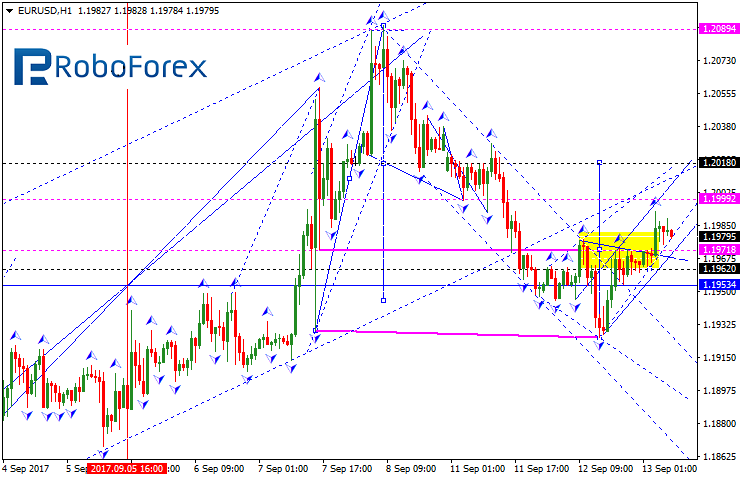Click the 11 Sep 17:00 time axis label

point(541,469)
